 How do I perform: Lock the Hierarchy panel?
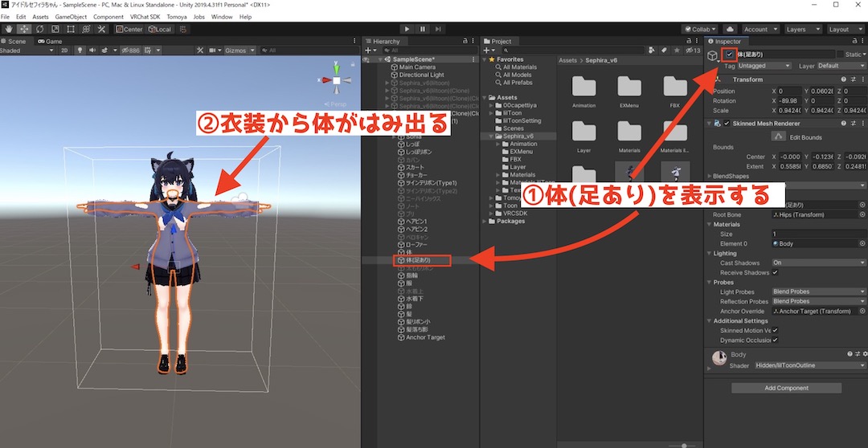click(x=465, y=41)
